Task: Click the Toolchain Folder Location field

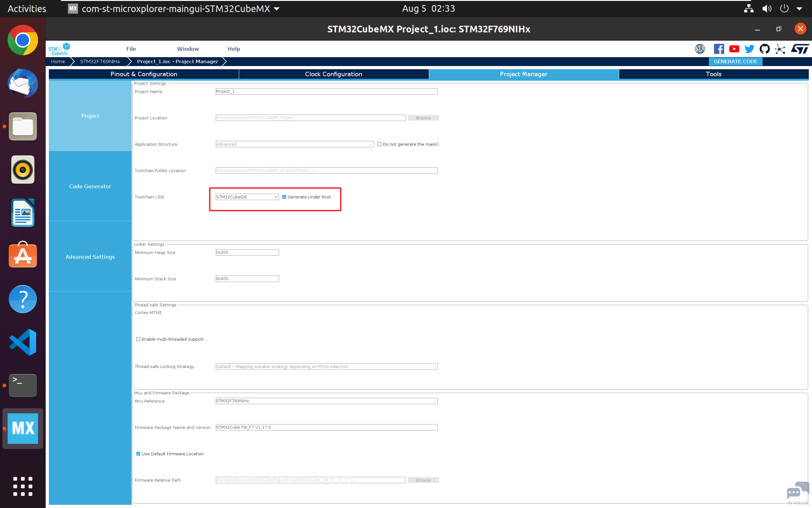Action: 326,171
